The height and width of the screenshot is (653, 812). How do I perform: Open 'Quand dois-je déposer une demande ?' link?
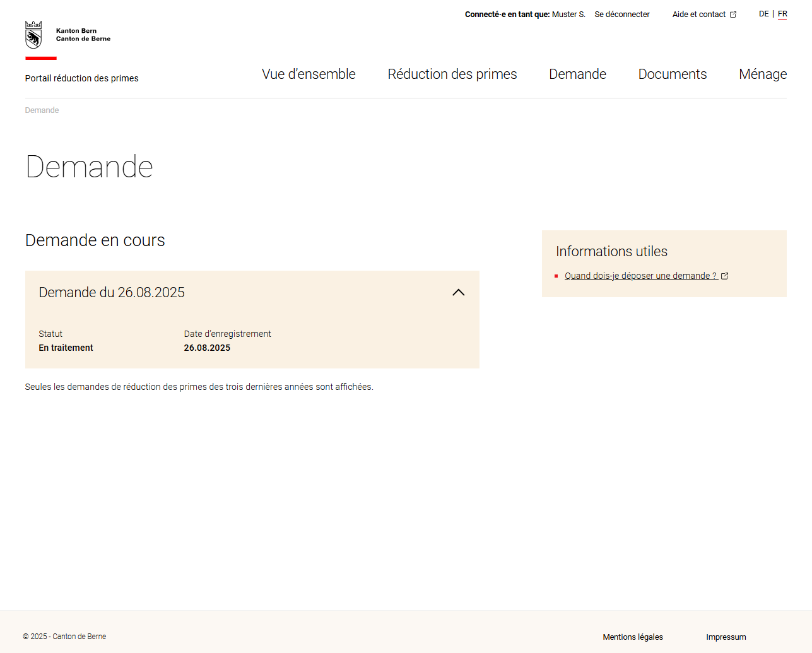(x=640, y=275)
